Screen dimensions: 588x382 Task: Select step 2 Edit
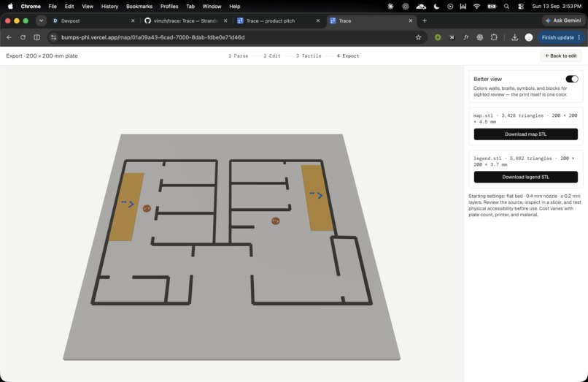pyautogui.click(x=272, y=56)
